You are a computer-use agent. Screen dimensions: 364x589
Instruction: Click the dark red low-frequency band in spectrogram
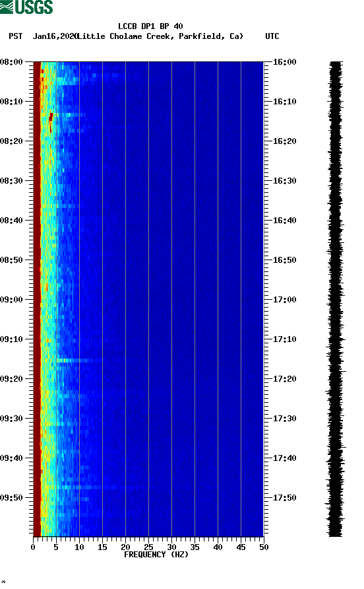click(x=37, y=299)
